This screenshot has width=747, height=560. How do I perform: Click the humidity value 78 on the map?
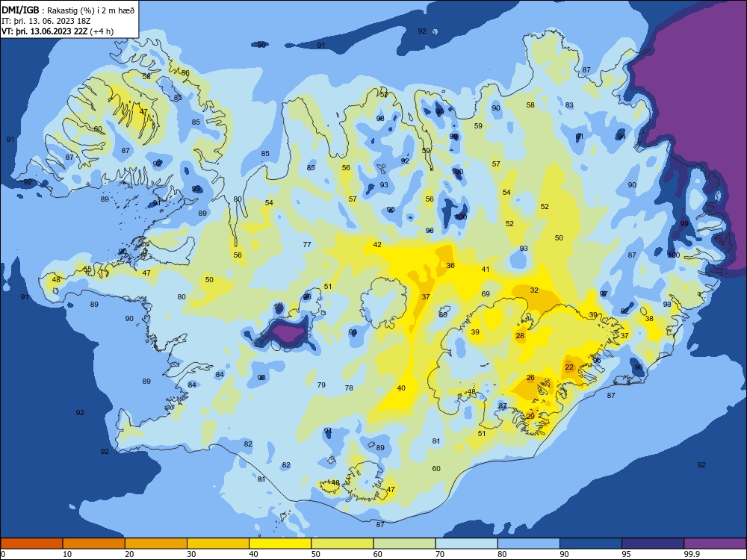click(349, 388)
